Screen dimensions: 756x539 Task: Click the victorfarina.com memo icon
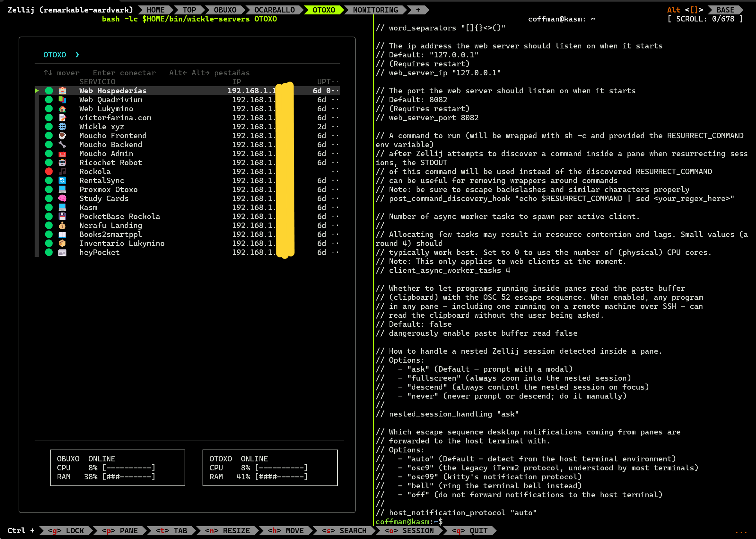pos(62,117)
